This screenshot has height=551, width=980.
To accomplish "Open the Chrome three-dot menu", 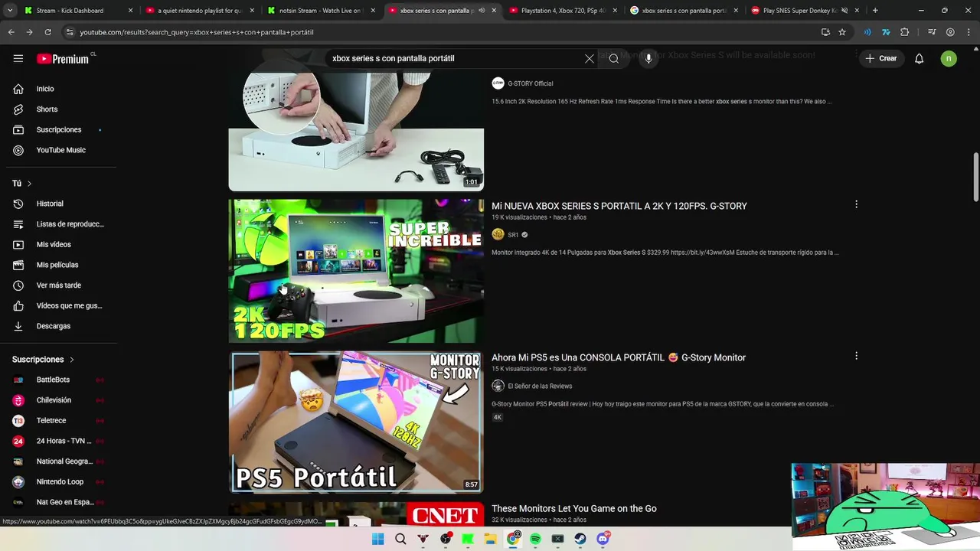I will point(969,32).
